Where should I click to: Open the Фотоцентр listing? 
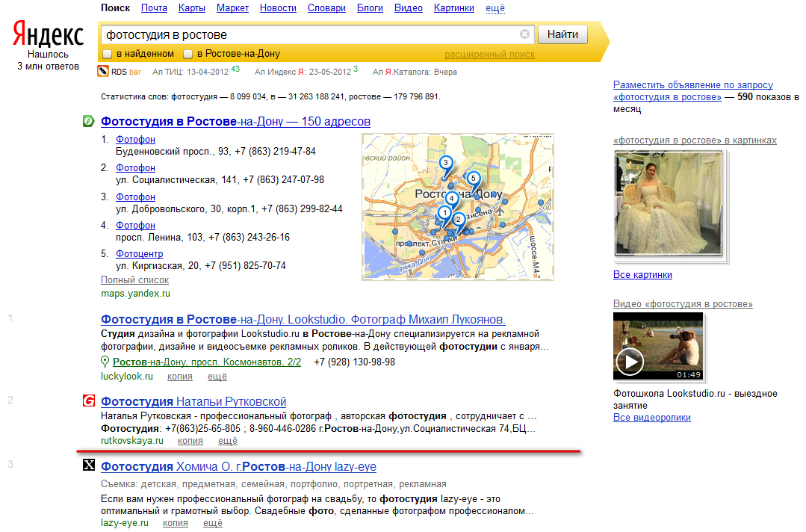pyautogui.click(x=139, y=254)
